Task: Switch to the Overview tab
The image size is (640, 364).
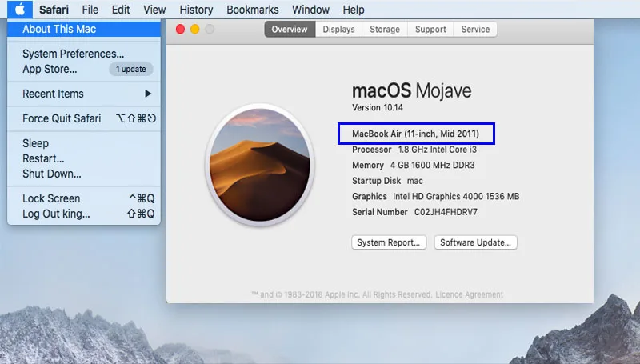Action: pyautogui.click(x=290, y=30)
